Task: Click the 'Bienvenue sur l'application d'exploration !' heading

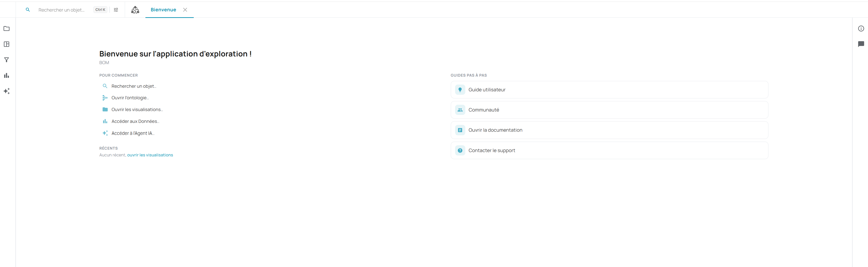Action: pos(175,54)
